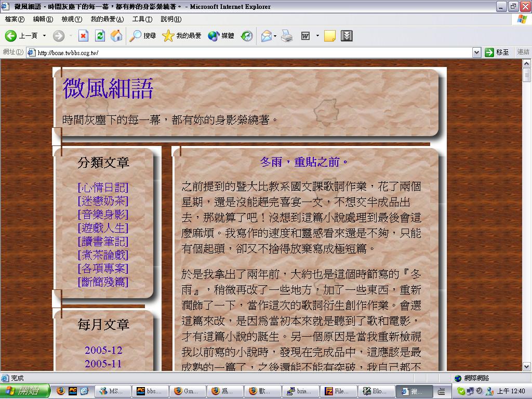Click the 搜尋 search toolbar button
The image size is (532, 399).
[143, 36]
